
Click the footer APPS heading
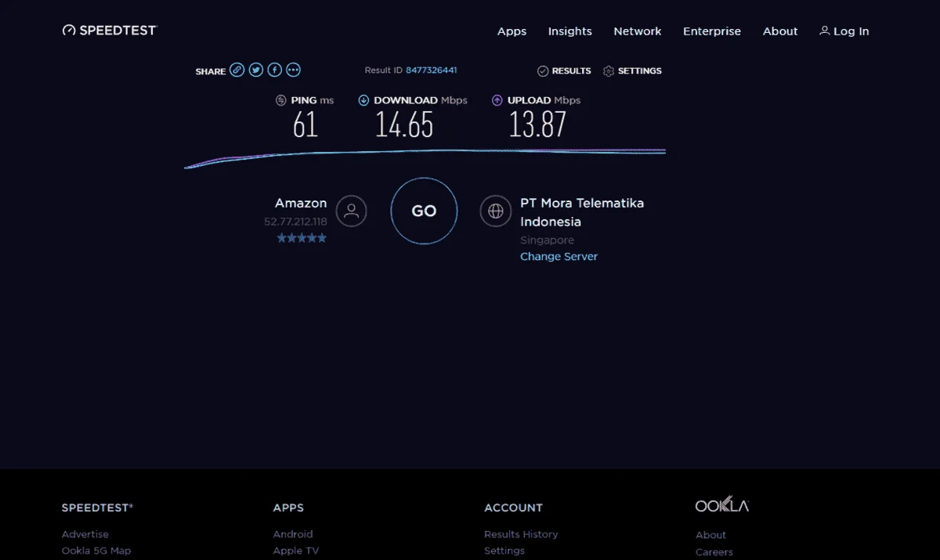[288, 508]
